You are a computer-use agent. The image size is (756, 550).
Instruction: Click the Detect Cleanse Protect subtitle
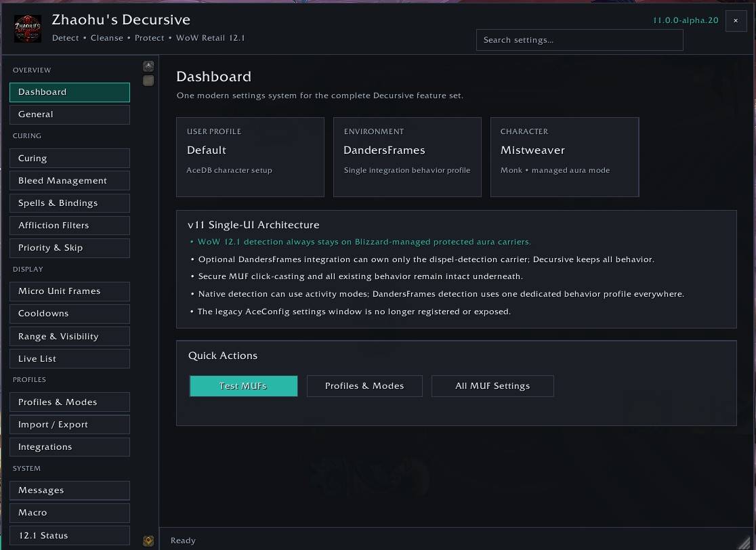click(x=148, y=38)
